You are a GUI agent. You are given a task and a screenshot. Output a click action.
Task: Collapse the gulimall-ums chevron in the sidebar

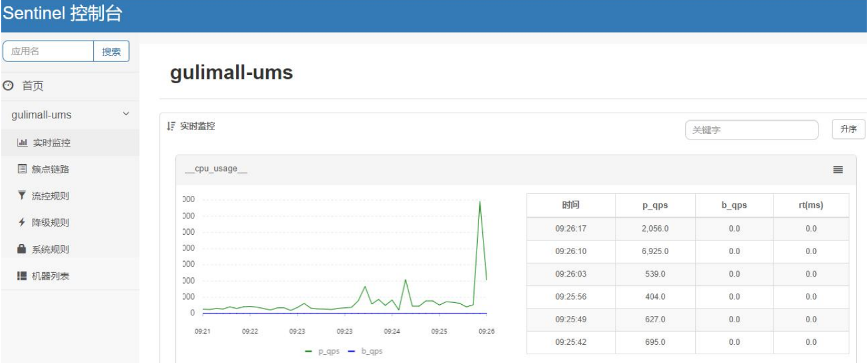pos(126,114)
